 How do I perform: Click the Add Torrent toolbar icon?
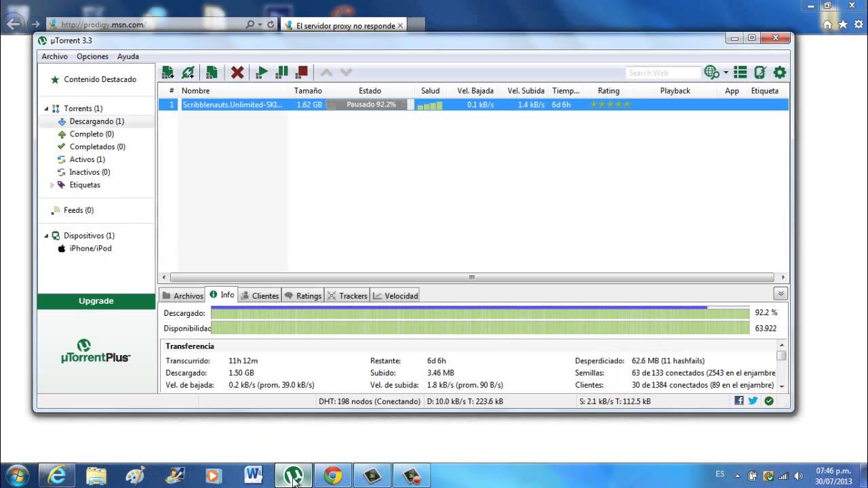[x=167, y=73]
